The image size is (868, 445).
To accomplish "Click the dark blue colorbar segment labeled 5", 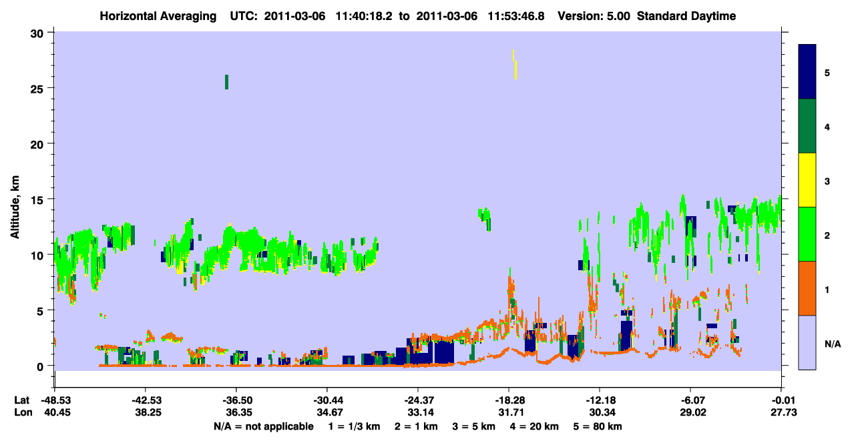I will click(x=807, y=72).
